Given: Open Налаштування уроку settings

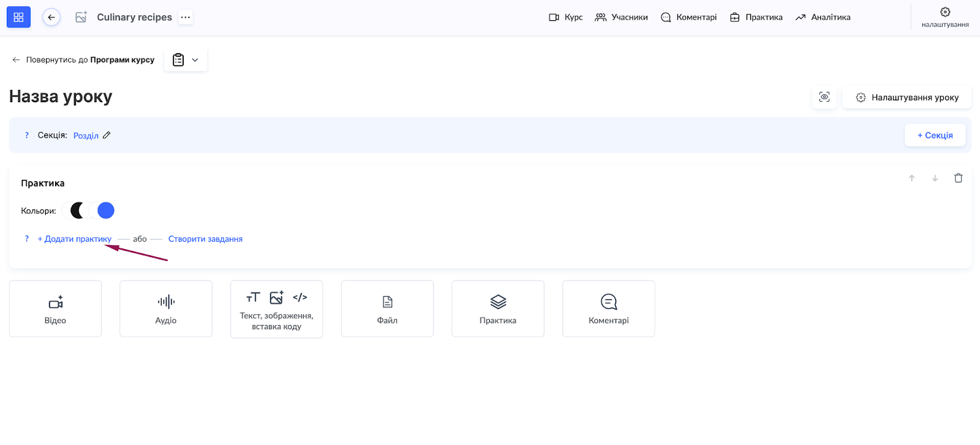Looking at the screenshot, I should click(x=907, y=97).
